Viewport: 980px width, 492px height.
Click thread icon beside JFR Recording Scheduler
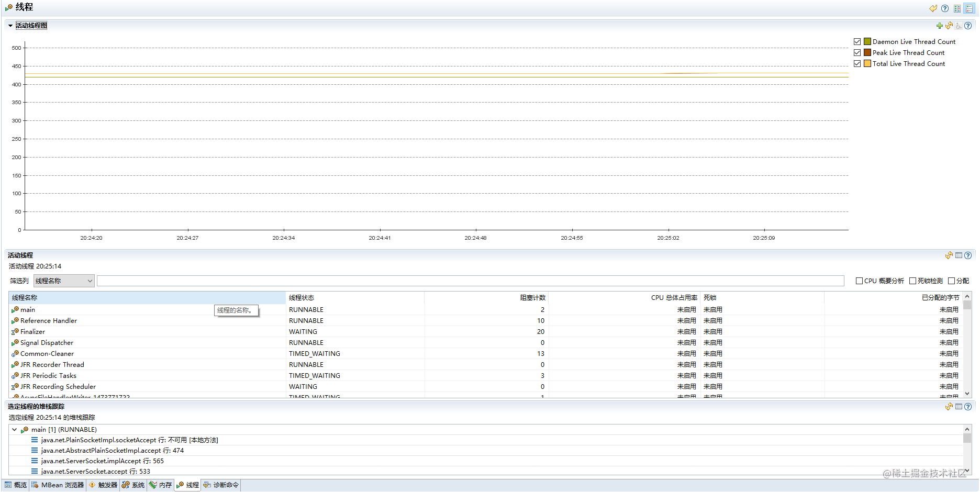pos(15,387)
